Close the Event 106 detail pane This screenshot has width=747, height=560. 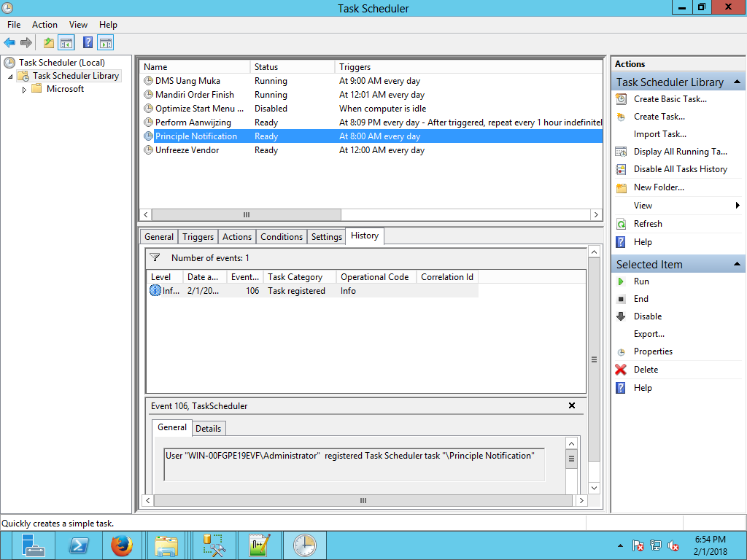coord(572,405)
